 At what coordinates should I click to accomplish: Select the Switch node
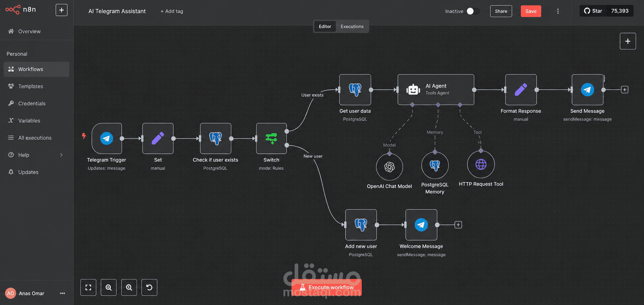click(x=271, y=138)
